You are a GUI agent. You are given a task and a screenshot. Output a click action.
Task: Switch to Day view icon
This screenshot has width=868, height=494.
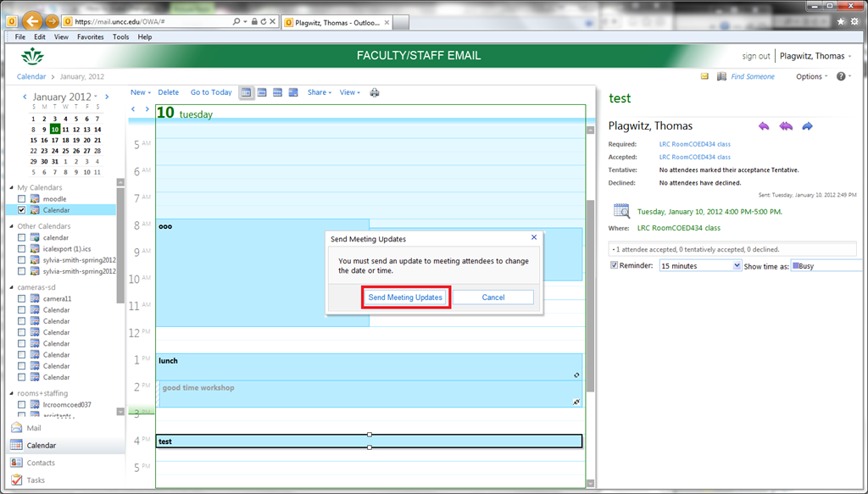pyautogui.click(x=246, y=92)
